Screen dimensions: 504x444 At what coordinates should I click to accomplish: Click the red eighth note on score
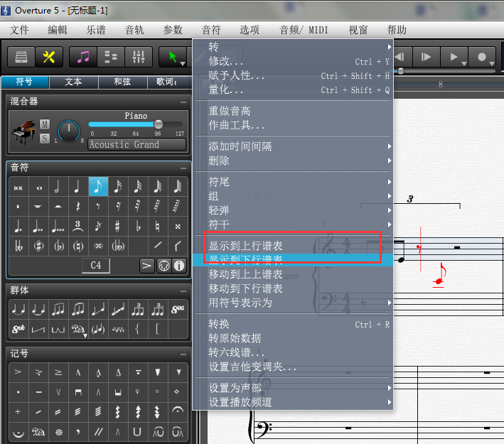[x=440, y=275]
